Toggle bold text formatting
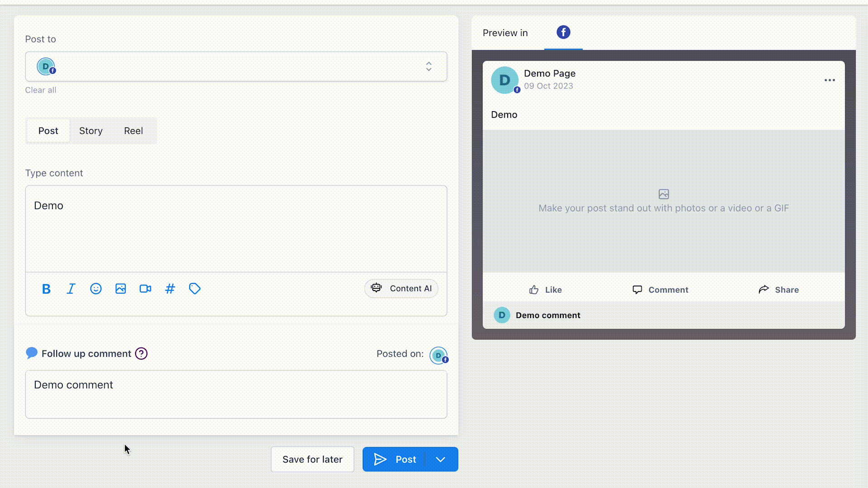 click(x=46, y=289)
